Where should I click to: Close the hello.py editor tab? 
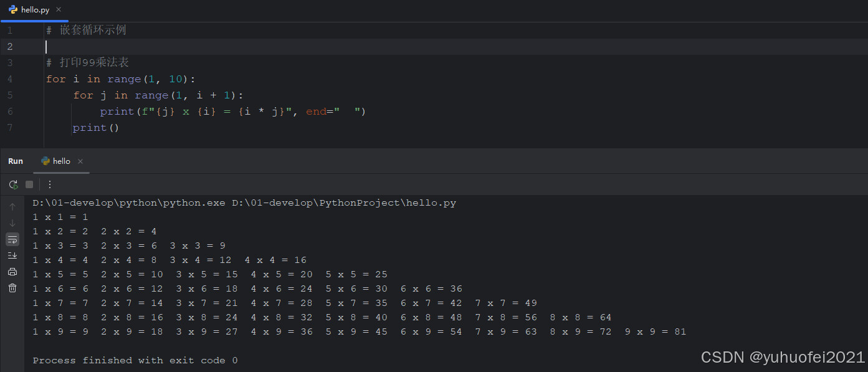point(59,10)
